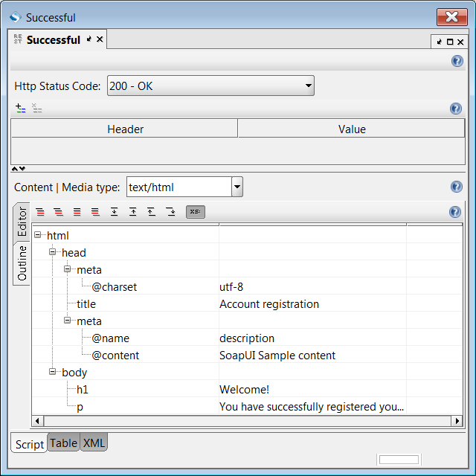The image size is (476, 476).
Task: Click the fourth red-lined outline toolbar icon
Action: pos(95,212)
